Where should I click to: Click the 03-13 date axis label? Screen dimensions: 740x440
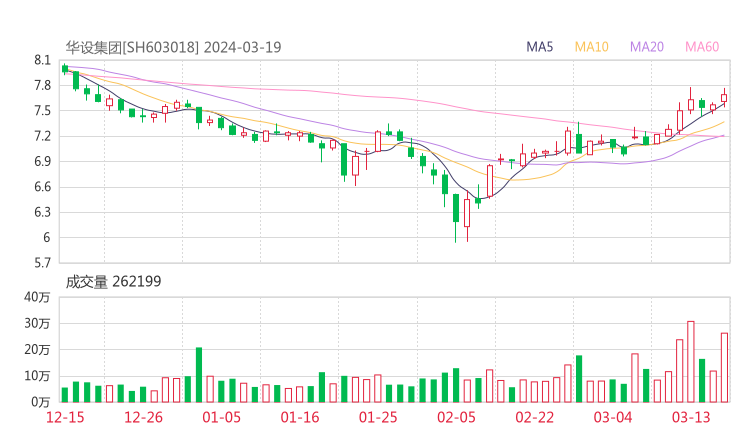click(x=691, y=417)
